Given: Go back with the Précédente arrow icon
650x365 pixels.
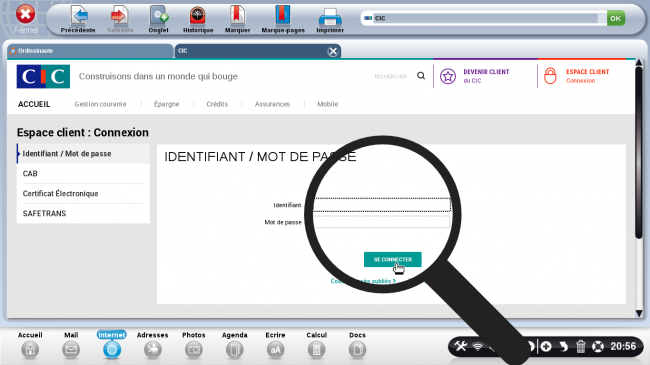Looking at the screenshot, I should click(78, 16).
